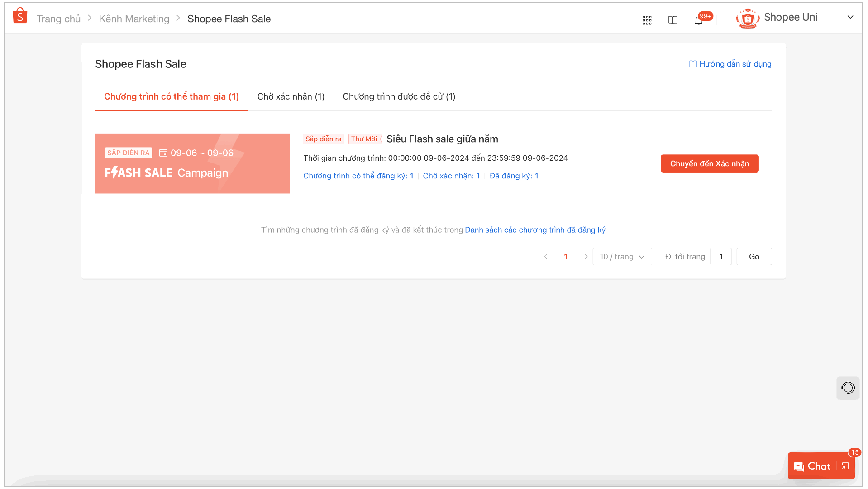Click the pop-out icon next to Chat
868x489 pixels.
point(844,465)
